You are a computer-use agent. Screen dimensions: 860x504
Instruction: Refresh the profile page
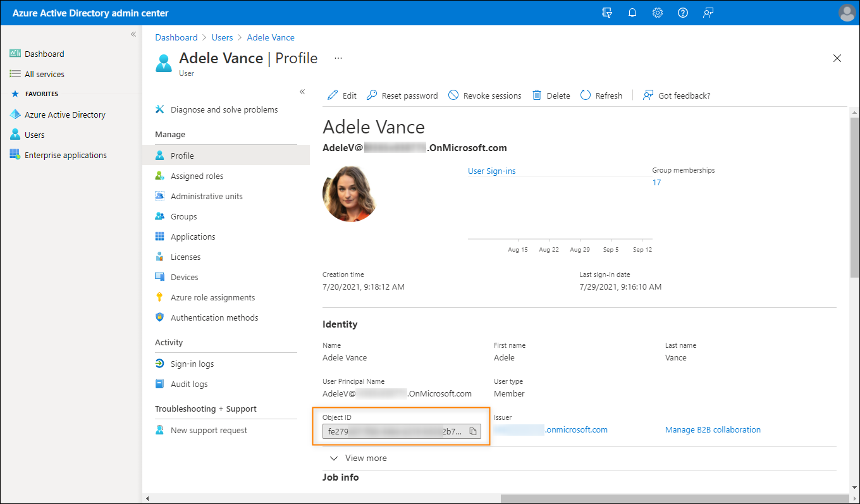[601, 95]
